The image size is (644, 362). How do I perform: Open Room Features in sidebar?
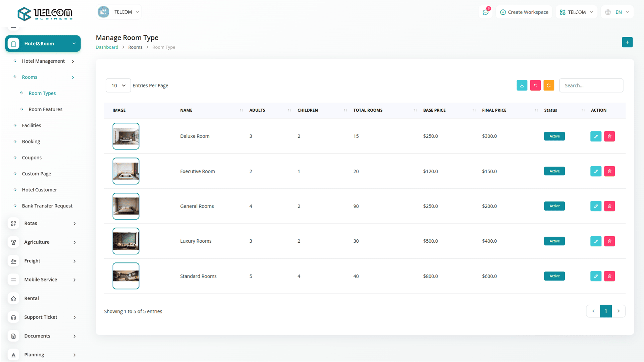click(45, 109)
